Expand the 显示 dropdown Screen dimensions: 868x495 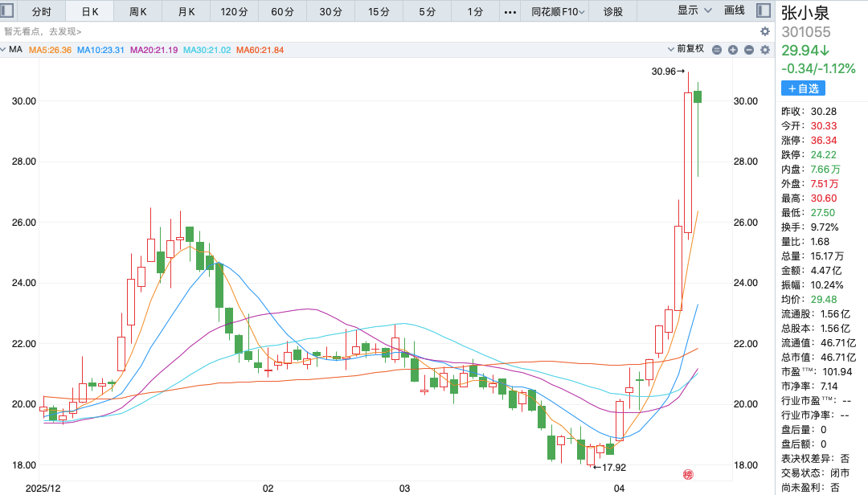click(694, 10)
